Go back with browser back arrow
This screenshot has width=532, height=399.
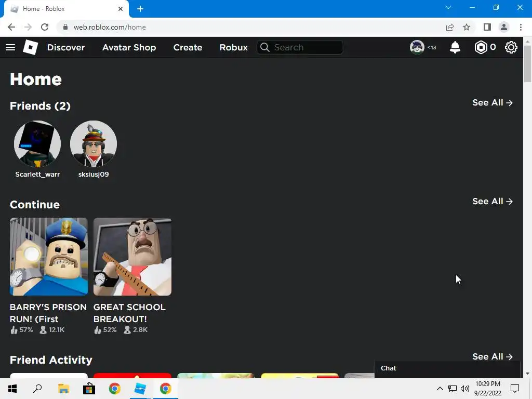pyautogui.click(x=11, y=27)
